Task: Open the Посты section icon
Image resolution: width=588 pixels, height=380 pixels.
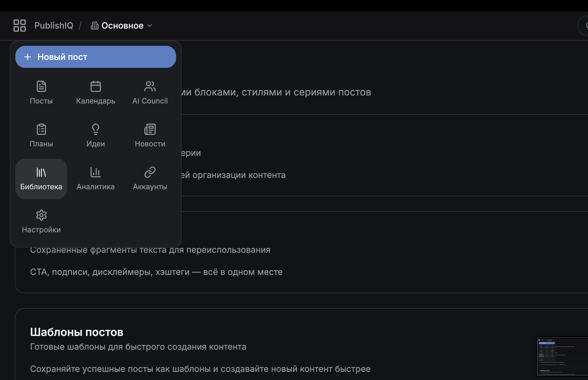Action: click(41, 87)
